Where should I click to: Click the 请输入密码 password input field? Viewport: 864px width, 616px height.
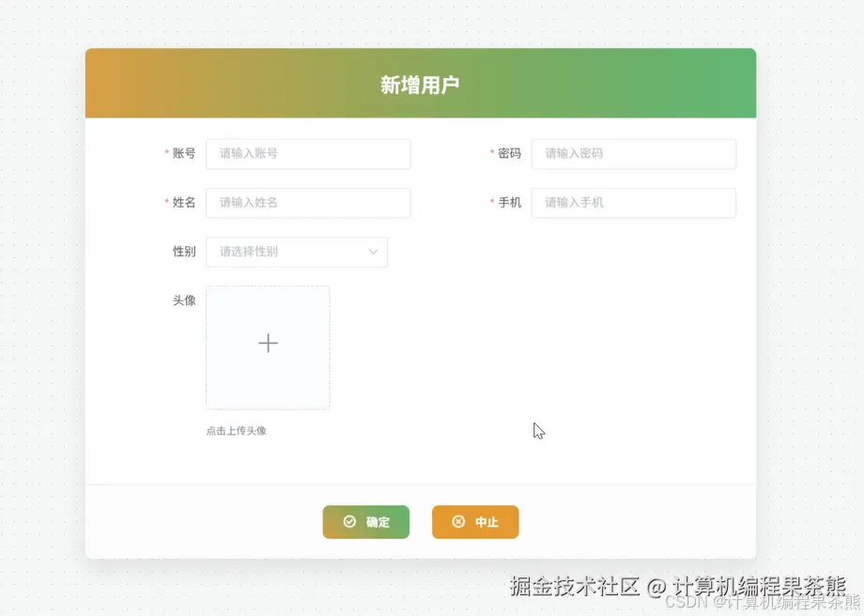point(634,154)
